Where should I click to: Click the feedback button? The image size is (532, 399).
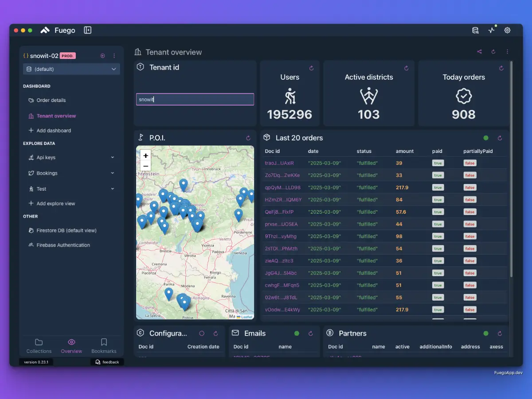(x=107, y=362)
